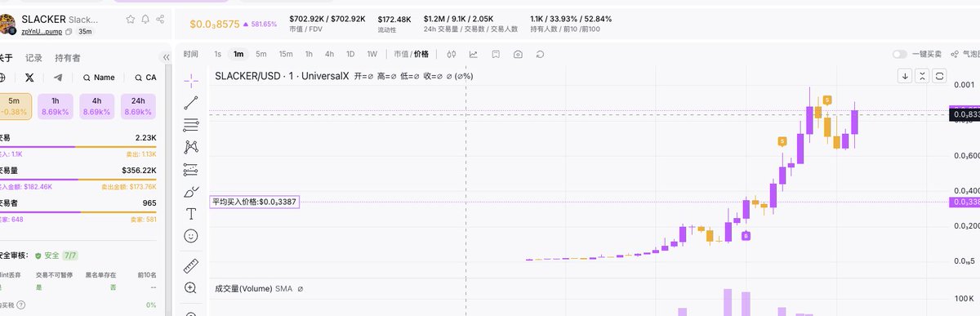Collapse the left info panel chevrons
Viewport: 980px width, 316px height.
click(167, 58)
